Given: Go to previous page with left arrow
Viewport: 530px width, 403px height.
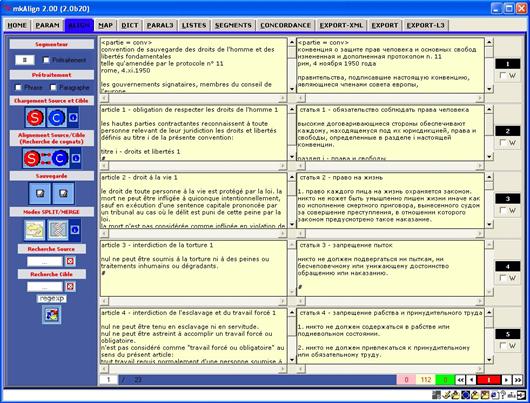Looking at the screenshot, I should tap(471, 380).
